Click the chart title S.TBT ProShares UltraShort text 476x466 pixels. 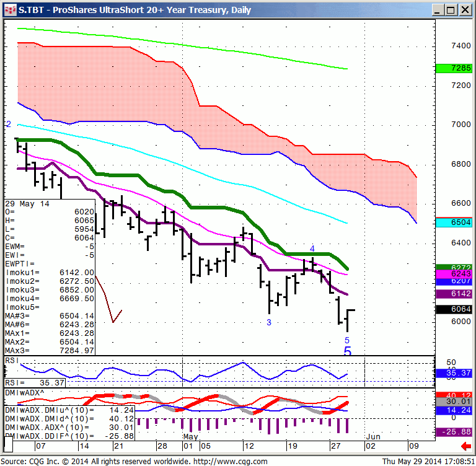(x=134, y=10)
